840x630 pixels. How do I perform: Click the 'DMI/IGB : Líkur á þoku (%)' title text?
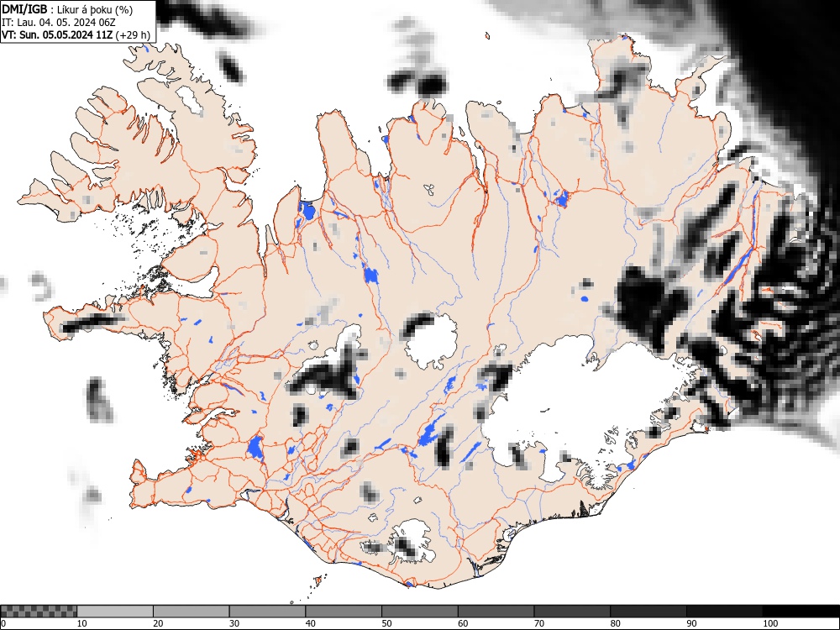click(x=67, y=9)
